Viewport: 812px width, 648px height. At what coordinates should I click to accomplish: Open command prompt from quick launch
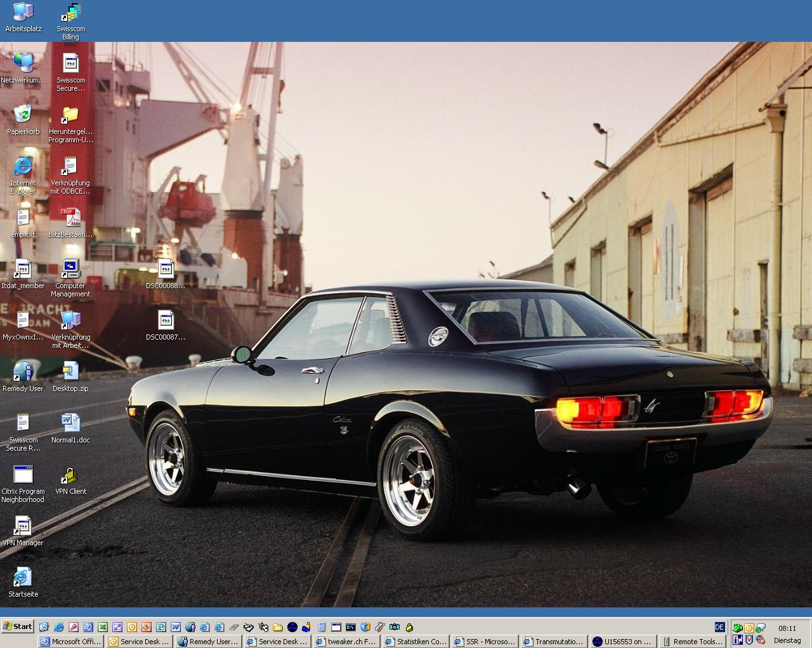click(350, 627)
